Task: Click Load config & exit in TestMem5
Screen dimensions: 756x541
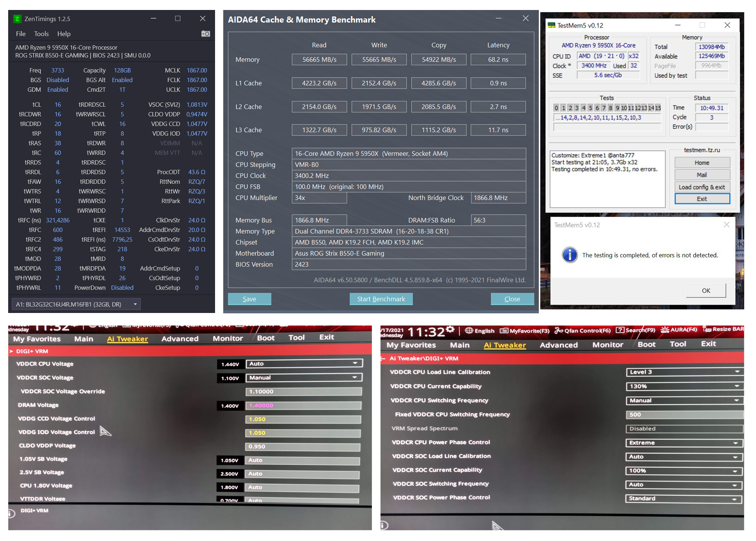Action: (701, 187)
